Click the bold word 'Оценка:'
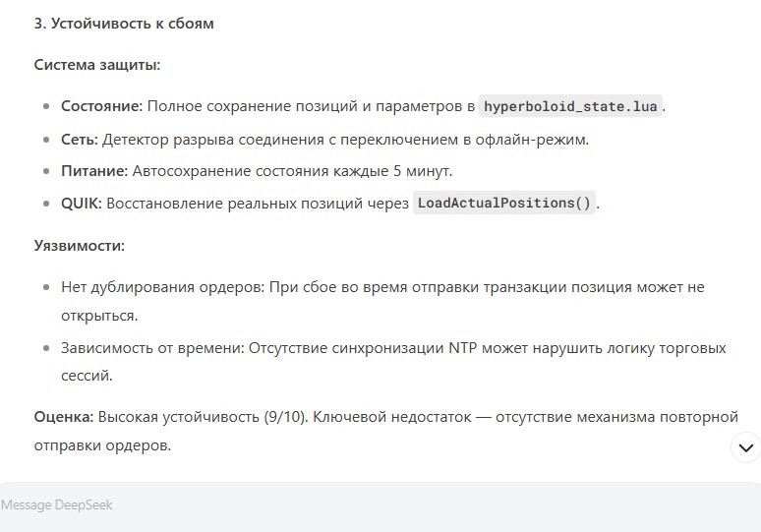Image resolution: width=761 pixels, height=532 pixels. (64, 417)
